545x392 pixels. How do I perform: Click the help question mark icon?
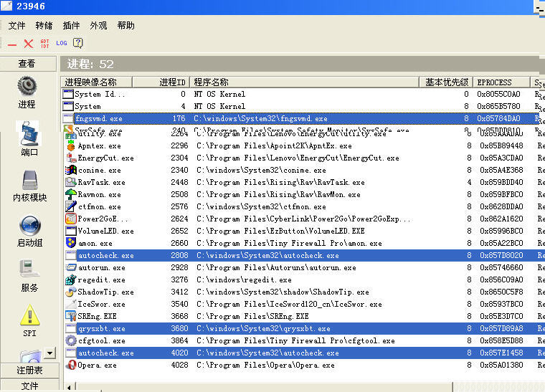click(x=78, y=43)
